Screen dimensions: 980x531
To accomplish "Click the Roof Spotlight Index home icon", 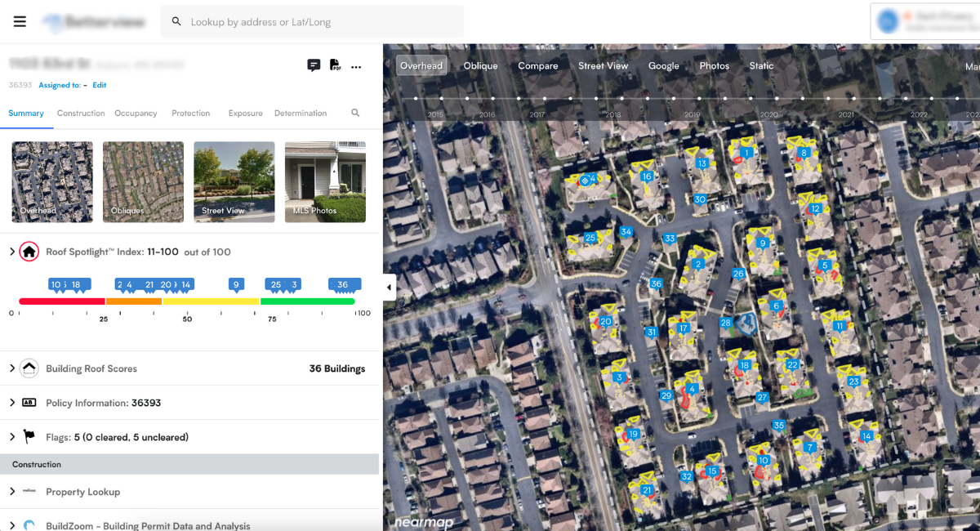I will [x=29, y=252].
